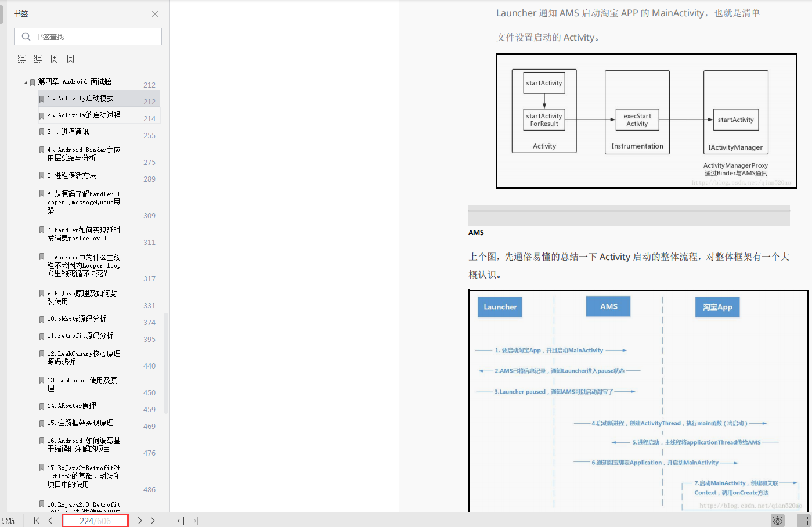Open bookmark 6.从源码了解handler looper
The height and width of the screenshot is (527, 812).
tap(84, 202)
